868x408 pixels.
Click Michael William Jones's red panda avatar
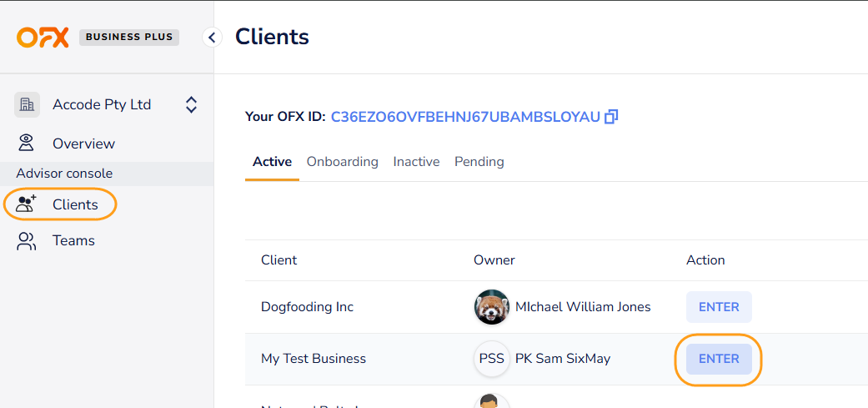coord(492,307)
